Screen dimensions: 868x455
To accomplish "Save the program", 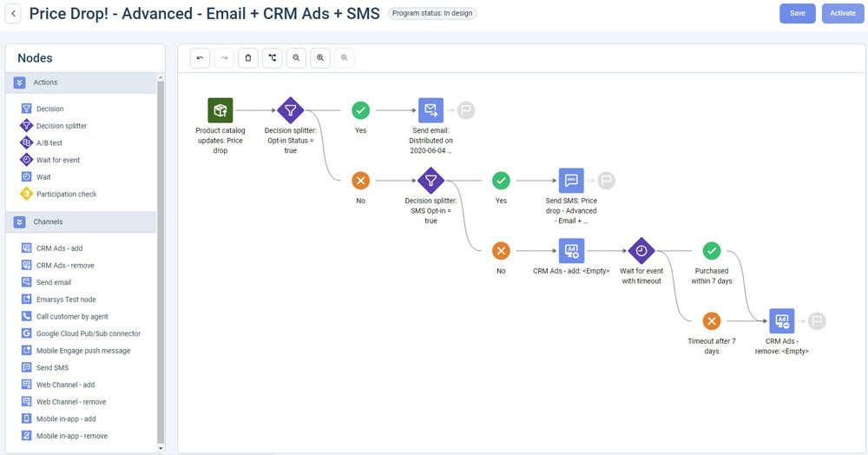I will [797, 13].
